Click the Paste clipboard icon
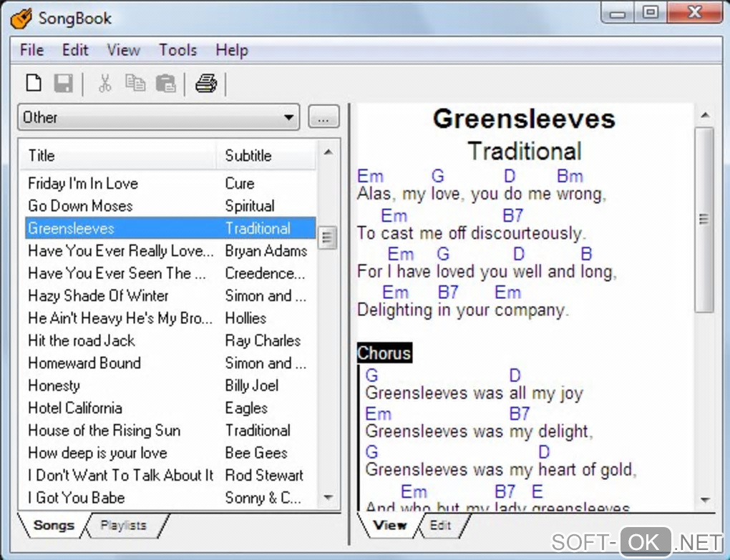The height and width of the screenshot is (560, 730). (166, 84)
